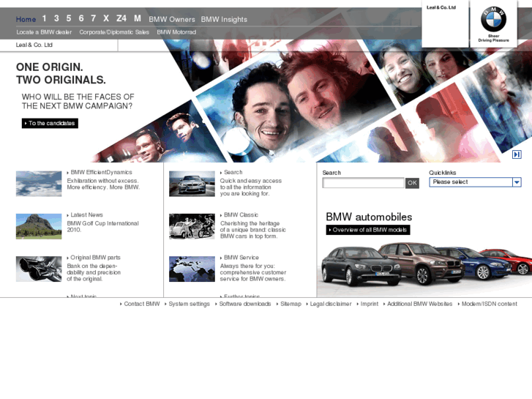Open Additional BMW Websites footer link
The height and width of the screenshot is (399, 532).
coord(420,304)
